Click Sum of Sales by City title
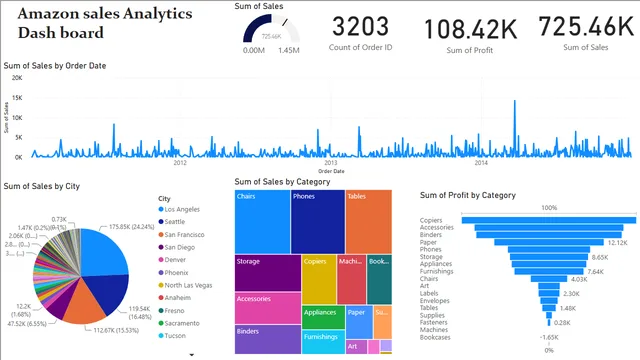 [42, 186]
